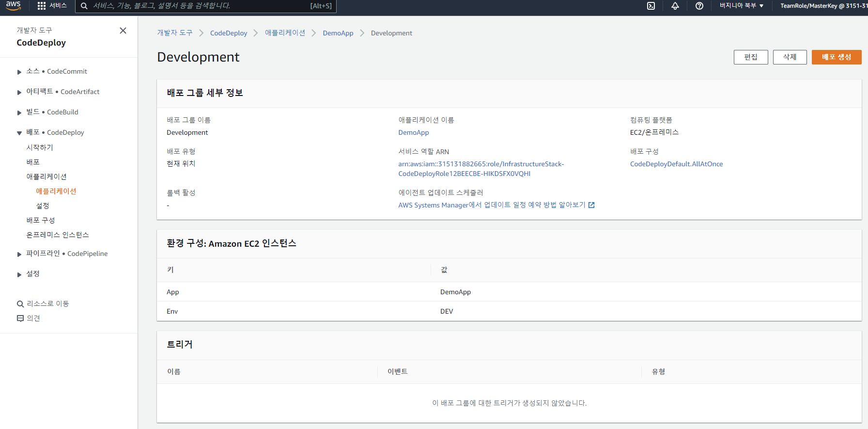Open the AWS home logo
The image size is (868, 429).
(x=13, y=5)
